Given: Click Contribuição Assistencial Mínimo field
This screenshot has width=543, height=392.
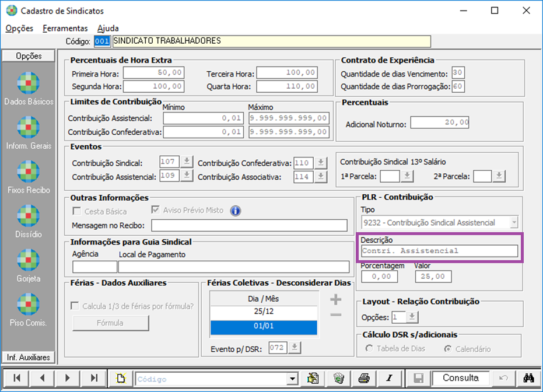Looking at the screenshot, I should (x=204, y=118).
